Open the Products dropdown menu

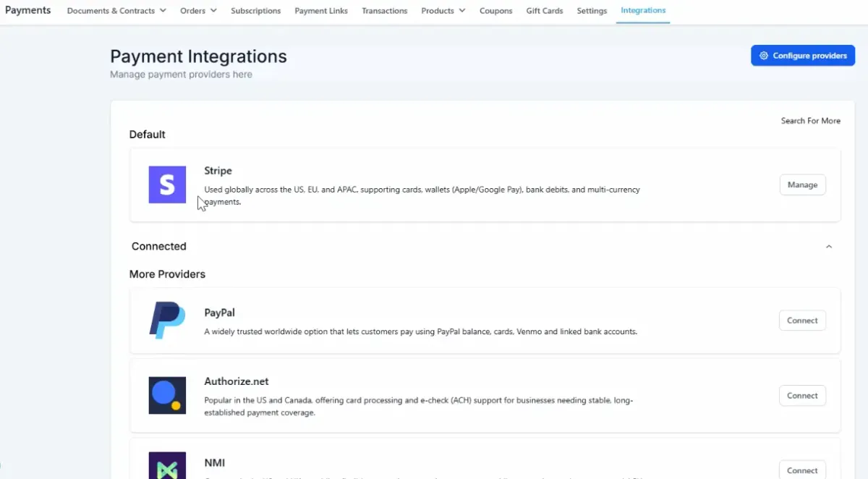pyautogui.click(x=443, y=11)
